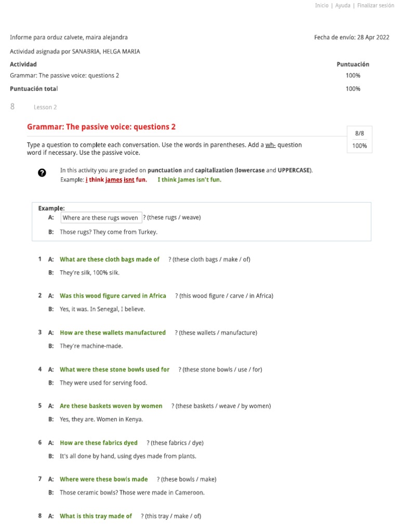Viewport: 399px width, 532px height.
Task: Select answer 'Are these baskets woven by women'
Action: [111, 406]
